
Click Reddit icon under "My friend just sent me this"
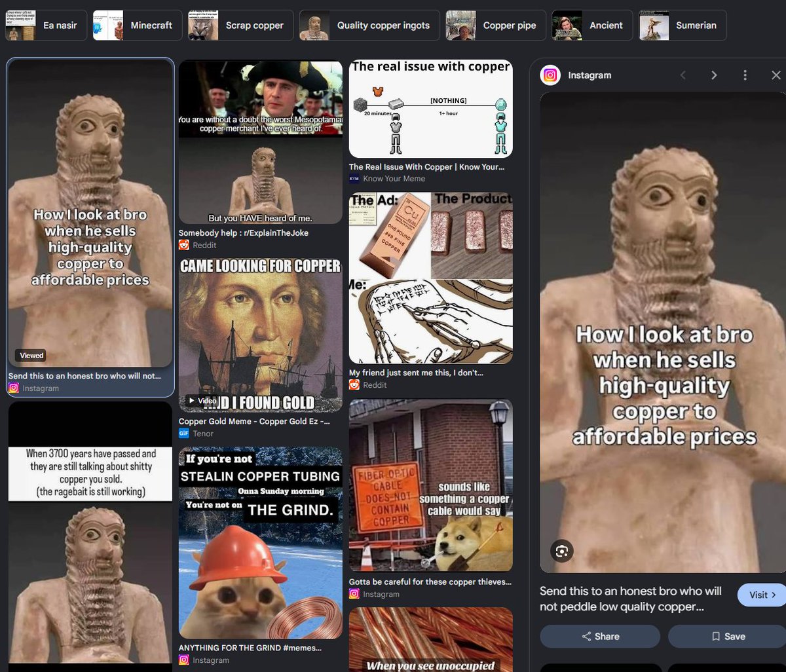(x=354, y=384)
